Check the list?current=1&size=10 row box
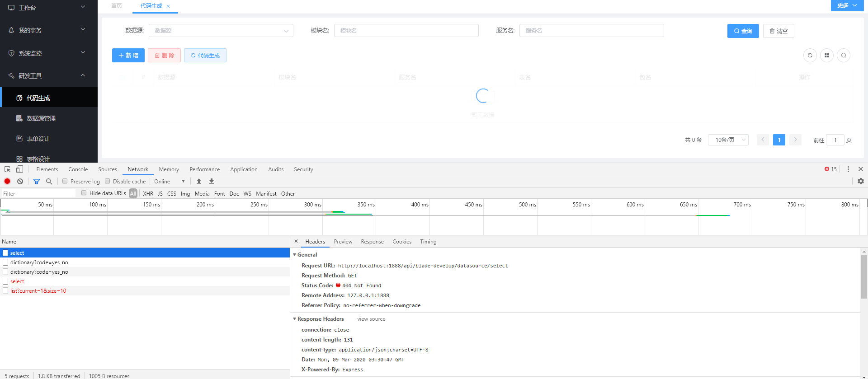 (x=5, y=291)
